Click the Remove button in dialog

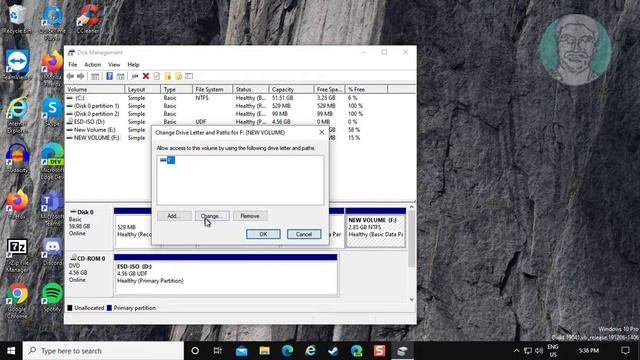(250, 216)
